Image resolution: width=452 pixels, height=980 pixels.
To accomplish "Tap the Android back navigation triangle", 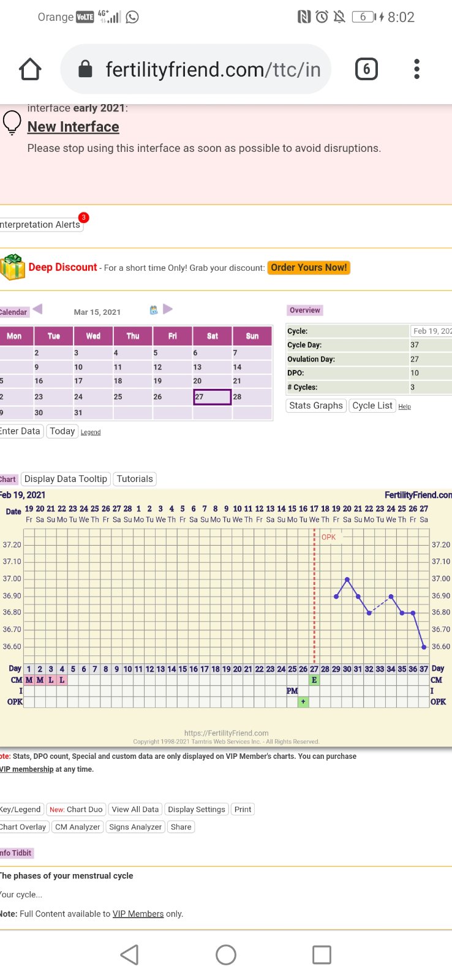I will coord(129,954).
